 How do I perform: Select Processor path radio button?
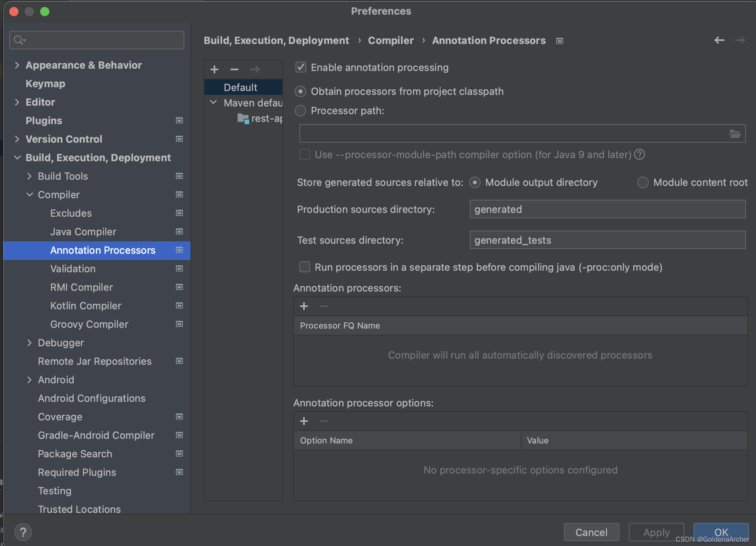pos(300,111)
